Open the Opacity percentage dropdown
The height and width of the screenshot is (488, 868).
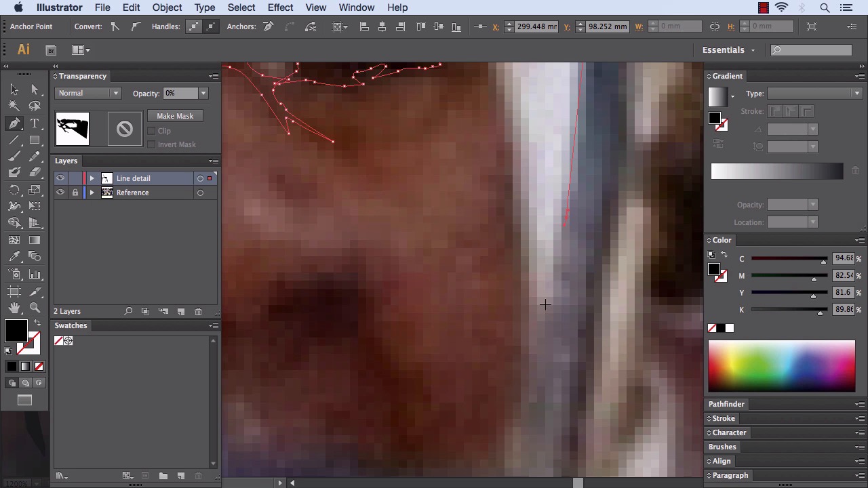coord(203,94)
